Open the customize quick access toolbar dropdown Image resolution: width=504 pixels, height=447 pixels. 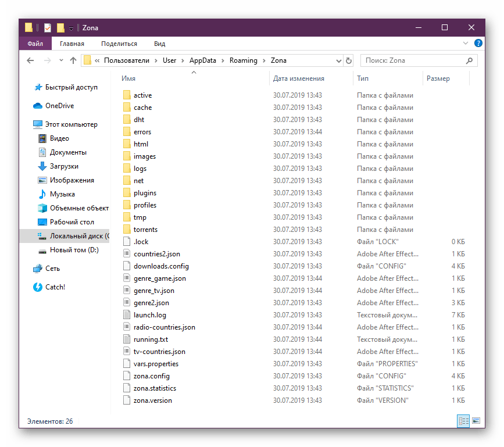click(x=71, y=28)
